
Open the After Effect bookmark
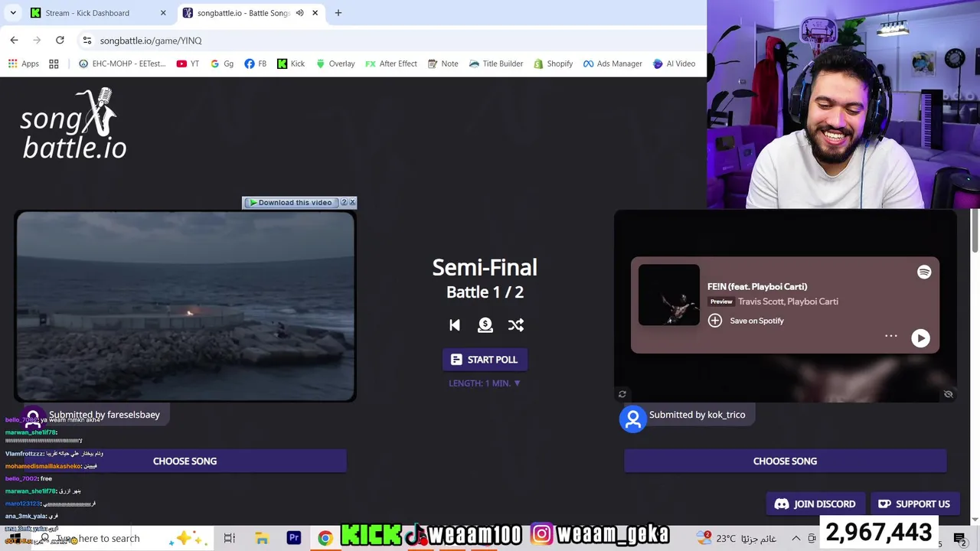coord(391,64)
